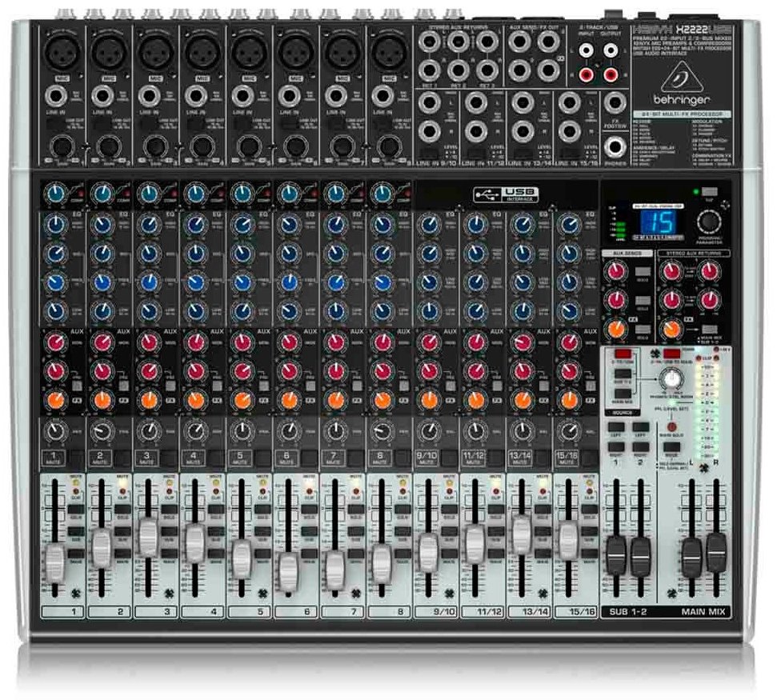The image size is (777, 700).
Task: Click the blue FX program display showing 15
Action: tap(658, 222)
